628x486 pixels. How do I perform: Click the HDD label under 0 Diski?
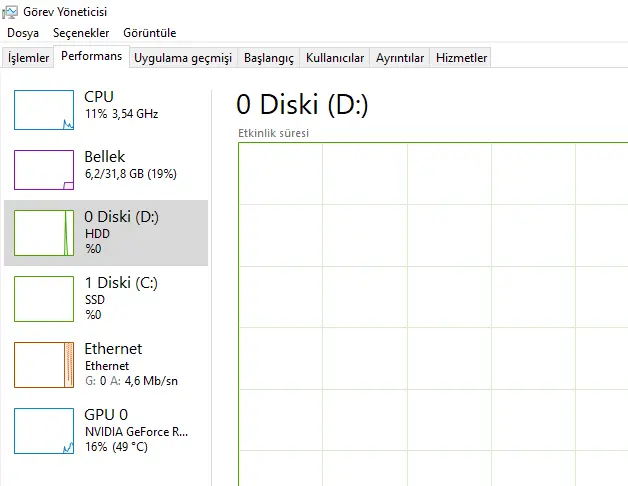click(97, 234)
